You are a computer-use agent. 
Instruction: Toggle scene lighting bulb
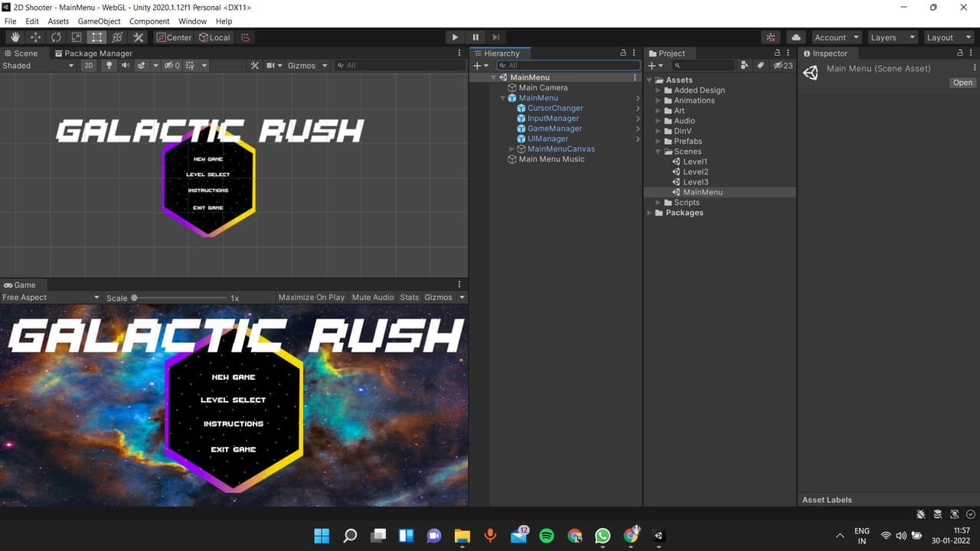(109, 66)
